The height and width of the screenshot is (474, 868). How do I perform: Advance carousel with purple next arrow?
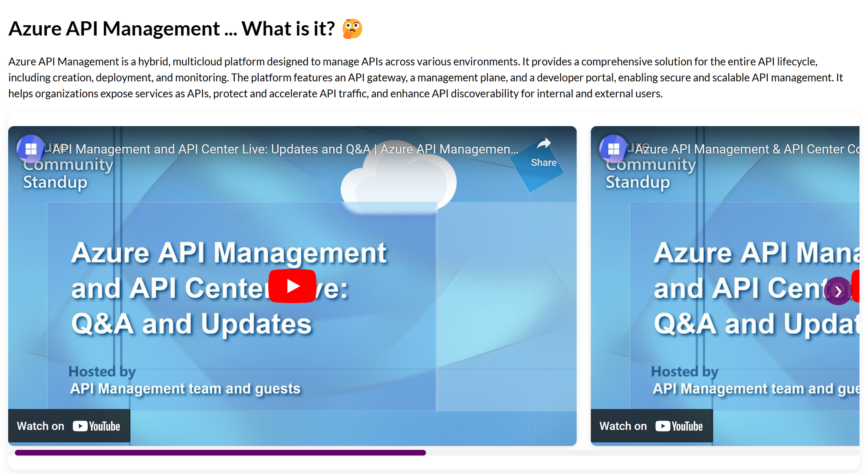click(838, 291)
